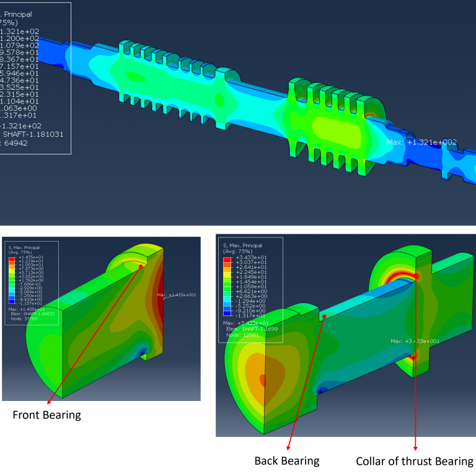Click the red dot in the bottom-left model view
476x476 pixels.
click(x=141, y=267)
